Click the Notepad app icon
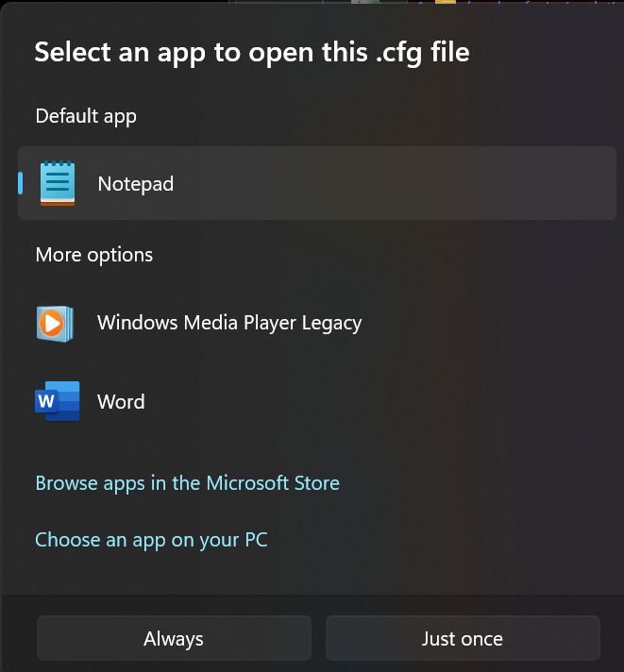624x672 pixels. click(x=58, y=183)
